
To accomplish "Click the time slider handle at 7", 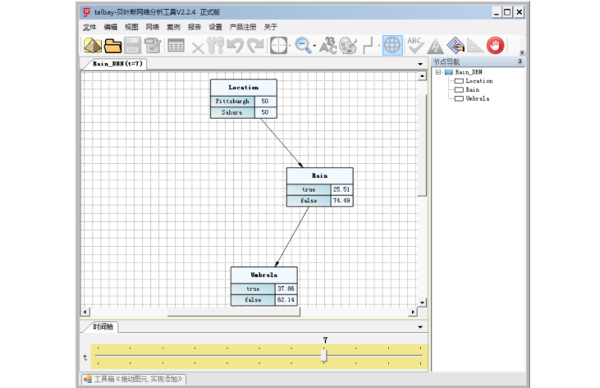I will tap(324, 355).
